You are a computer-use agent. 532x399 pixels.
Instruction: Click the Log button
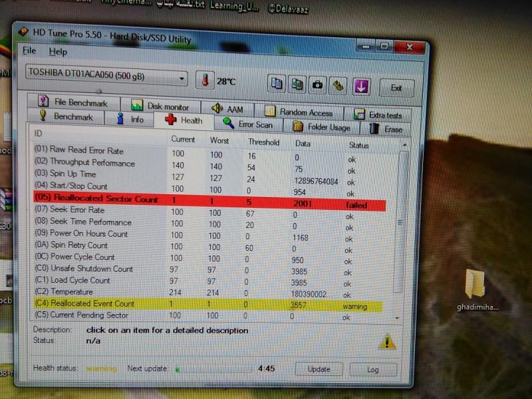click(373, 370)
